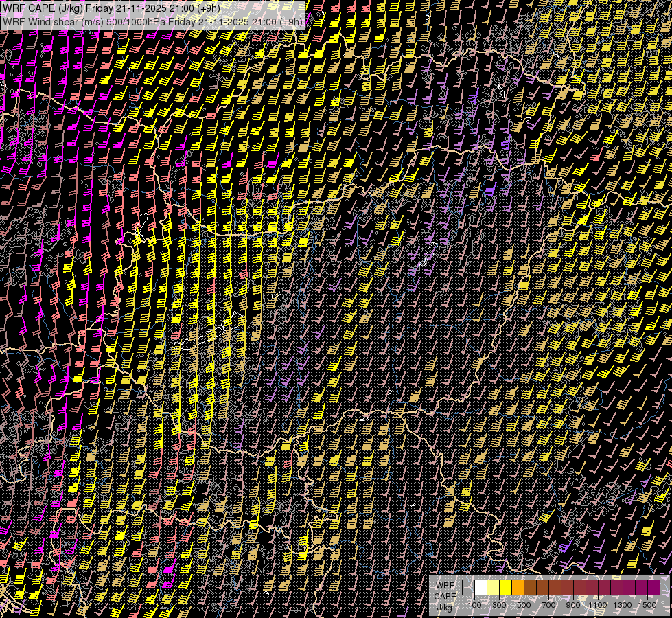Click the WRF label in the legend

[x=445, y=586]
